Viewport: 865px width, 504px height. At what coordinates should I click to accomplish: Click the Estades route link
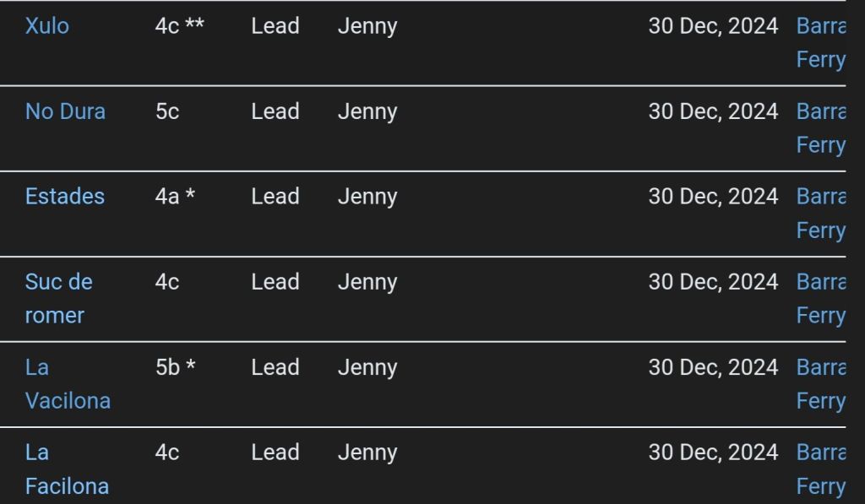point(65,197)
